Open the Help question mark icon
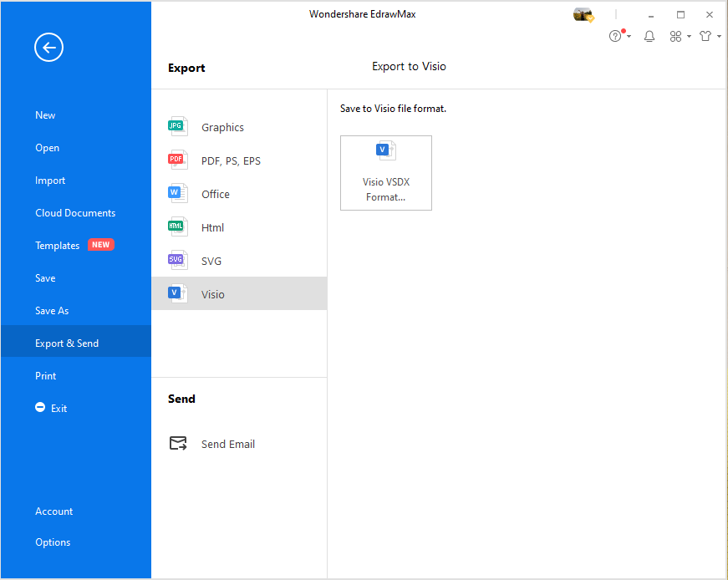This screenshot has height=580, width=728. click(615, 36)
